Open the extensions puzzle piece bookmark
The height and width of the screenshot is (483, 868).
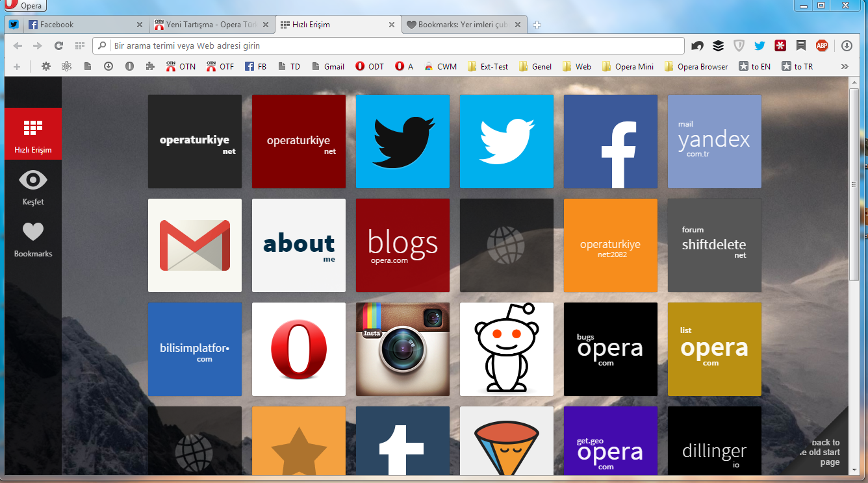(150, 66)
